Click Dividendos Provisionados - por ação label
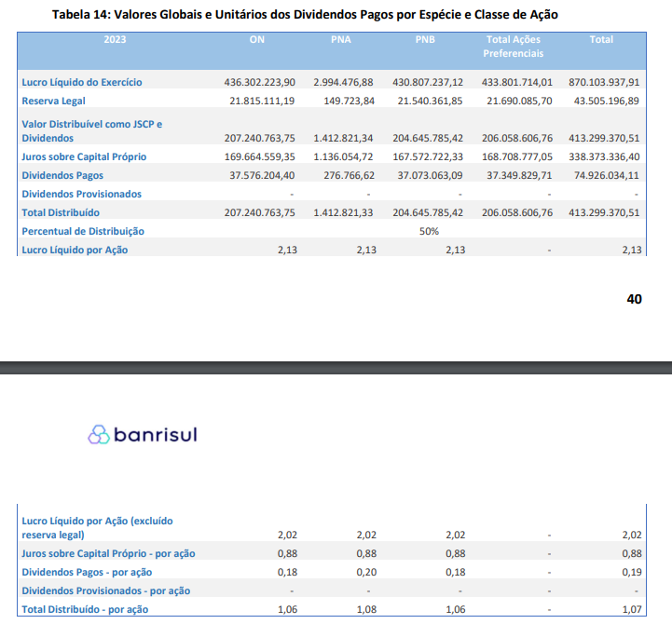672x624 pixels. pyautogui.click(x=106, y=591)
